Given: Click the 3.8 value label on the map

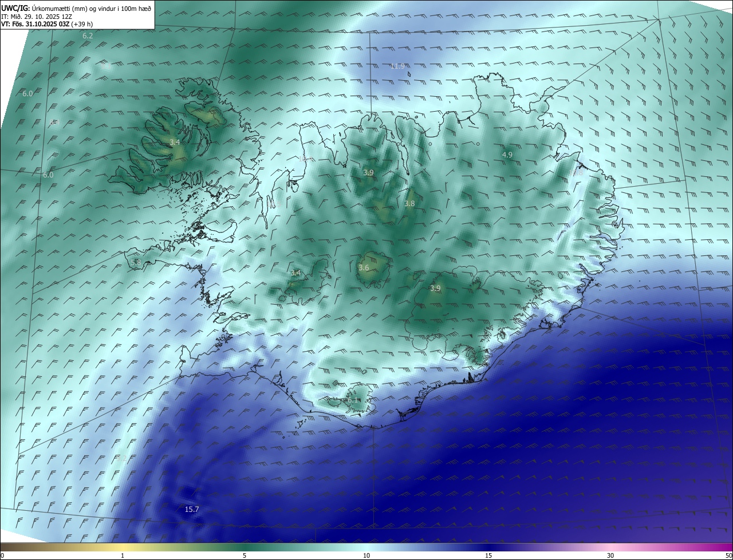Looking at the screenshot, I should point(409,203).
